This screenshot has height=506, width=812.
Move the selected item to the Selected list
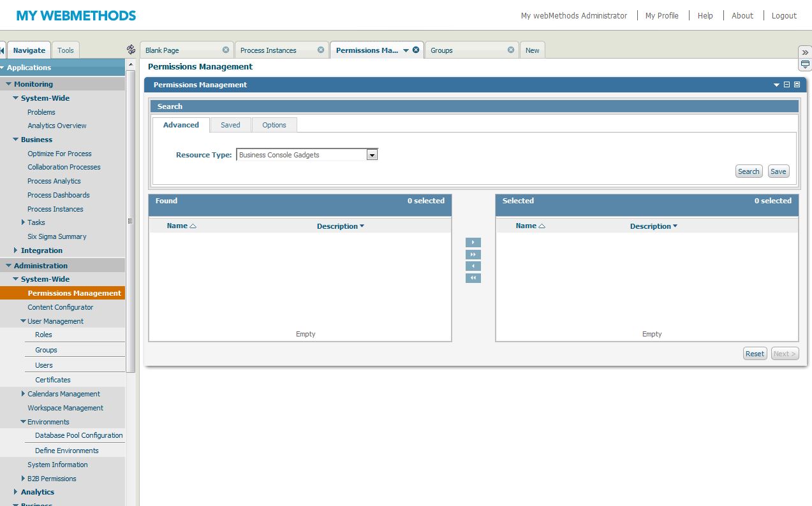click(x=473, y=242)
